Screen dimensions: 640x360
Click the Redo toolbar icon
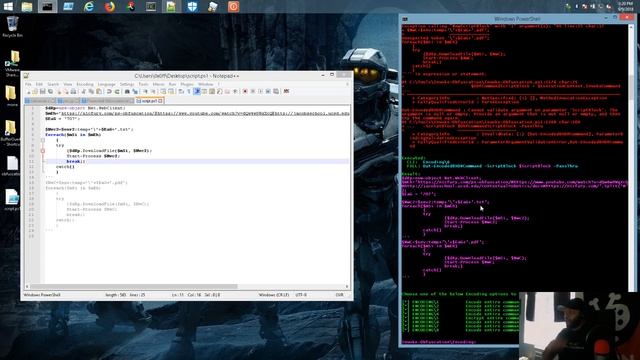click(117, 91)
